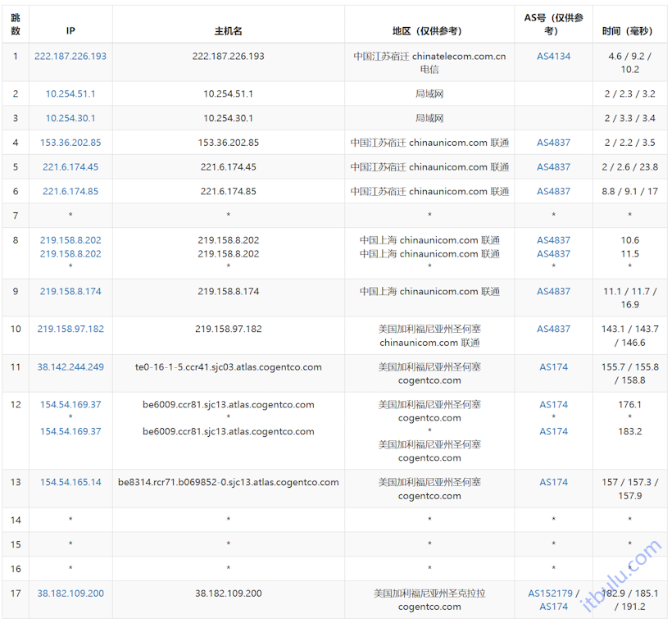Click the 219.158.8.174 link on hop 9
Screen dimensions: 672x623
70,291
